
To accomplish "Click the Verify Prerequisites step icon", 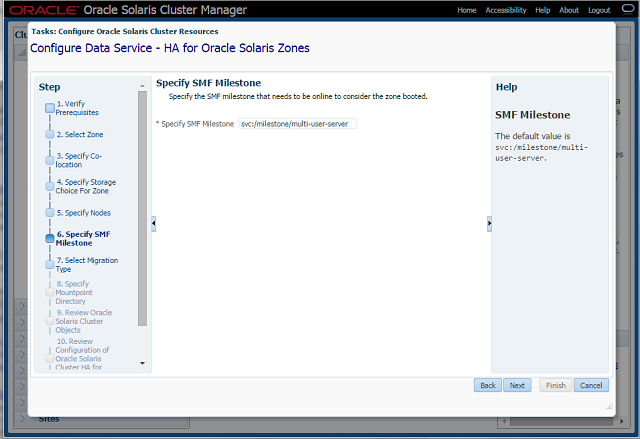I will point(49,106).
